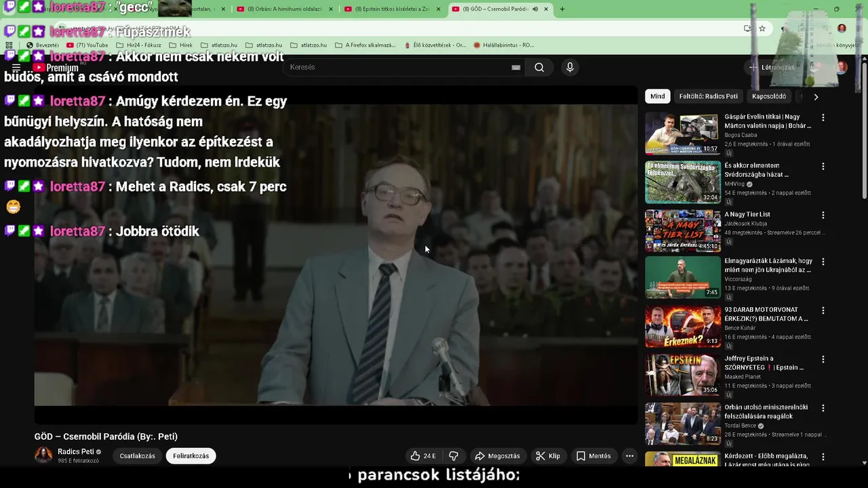Open options menu for Elmagyarázták Lázárnak video
Screen dimensions: 868x488
[x=823, y=262]
